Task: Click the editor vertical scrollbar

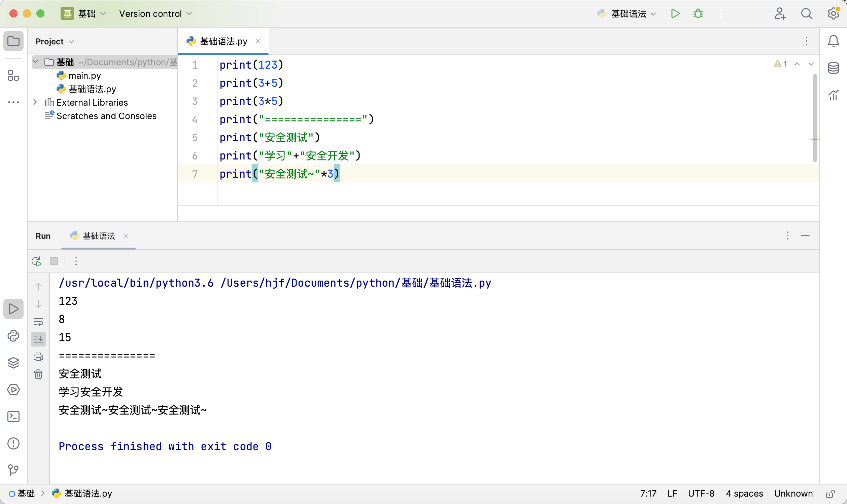Action: pos(815,118)
